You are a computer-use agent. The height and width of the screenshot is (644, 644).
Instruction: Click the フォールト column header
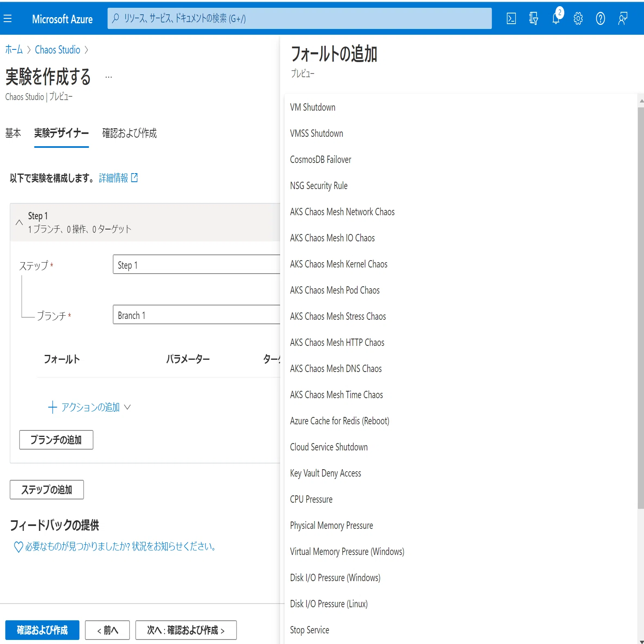(62, 359)
